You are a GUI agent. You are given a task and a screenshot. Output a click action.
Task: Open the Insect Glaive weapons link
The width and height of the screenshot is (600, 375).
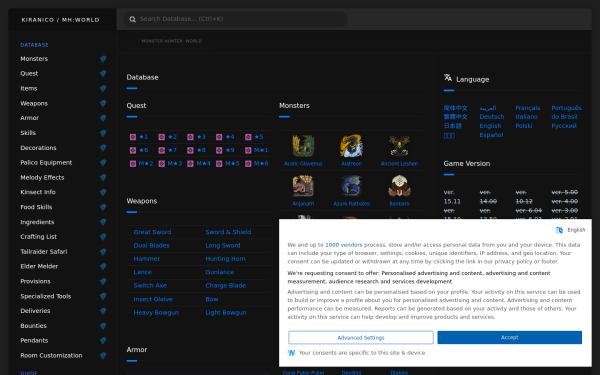(x=153, y=299)
